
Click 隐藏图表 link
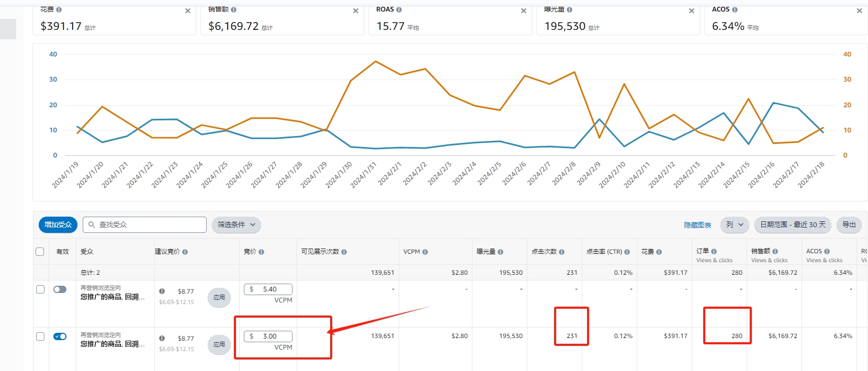[697, 225]
